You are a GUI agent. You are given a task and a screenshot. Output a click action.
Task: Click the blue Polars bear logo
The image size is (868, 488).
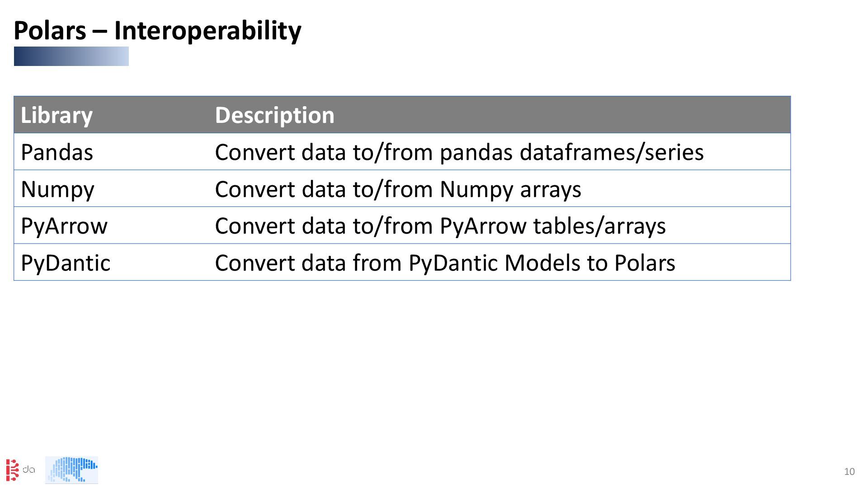click(x=72, y=470)
